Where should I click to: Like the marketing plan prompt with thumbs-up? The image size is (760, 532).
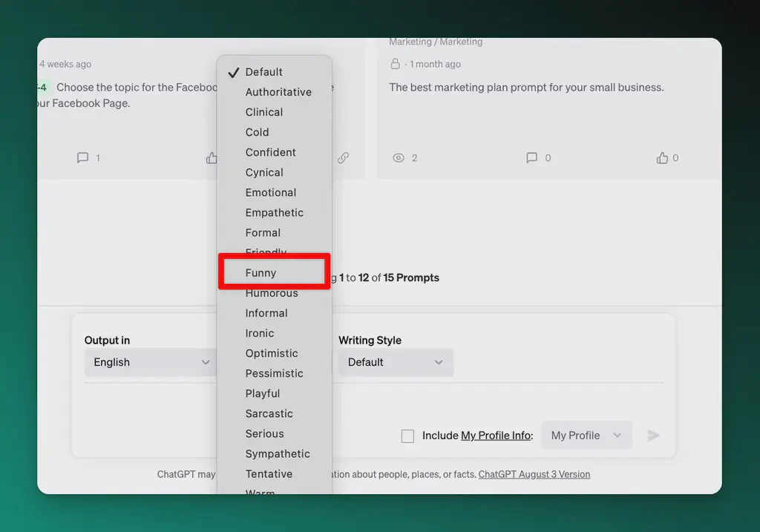coord(662,158)
